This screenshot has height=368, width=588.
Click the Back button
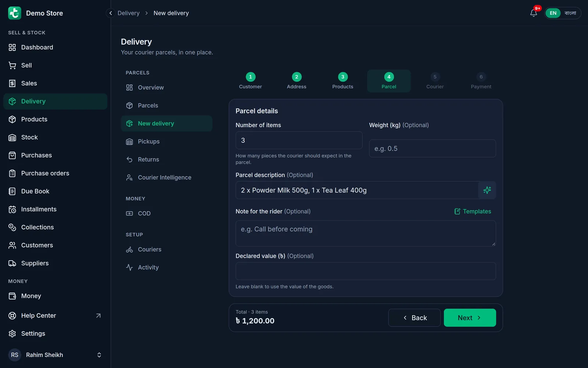point(414,318)
